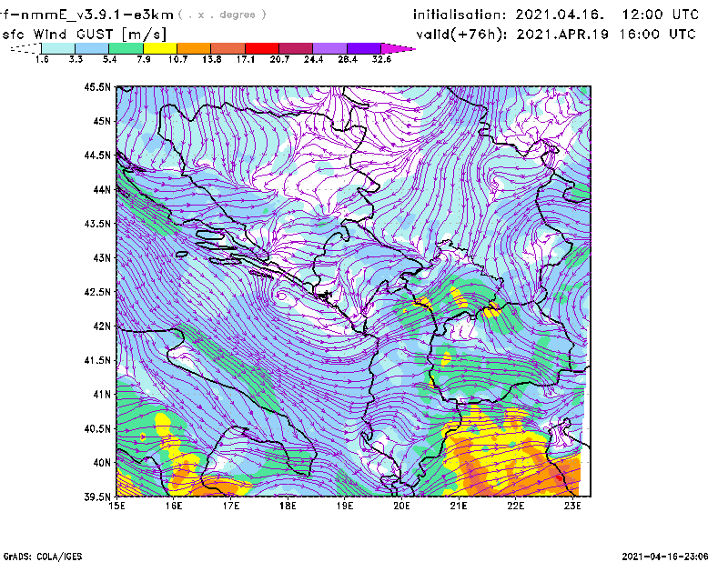Click legend value '20.7'
Viewport: 728px width, 562px height.
point(279,59)
